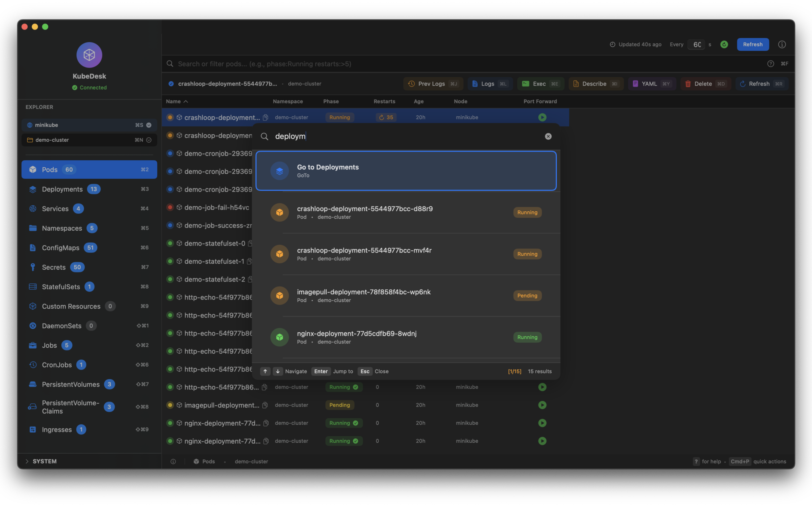Click the copy icon next to imagepull-deployment row

(x=265, y=405)
